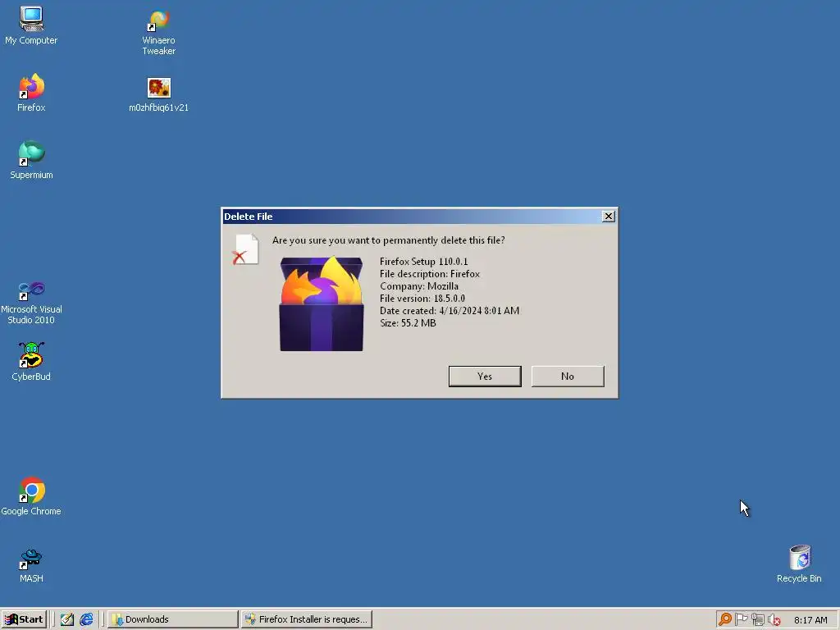Switch to the Downloads taskbar window

[x=172, y=619]
